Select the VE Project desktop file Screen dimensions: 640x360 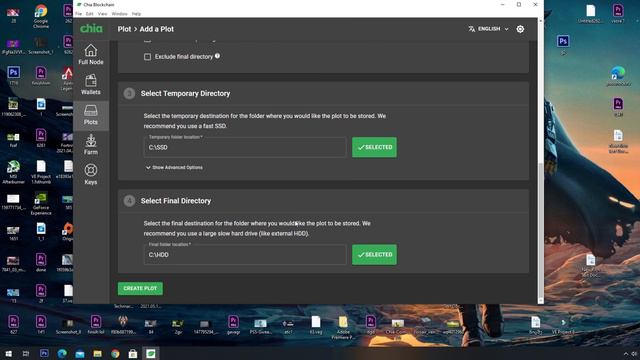(41, 172)
